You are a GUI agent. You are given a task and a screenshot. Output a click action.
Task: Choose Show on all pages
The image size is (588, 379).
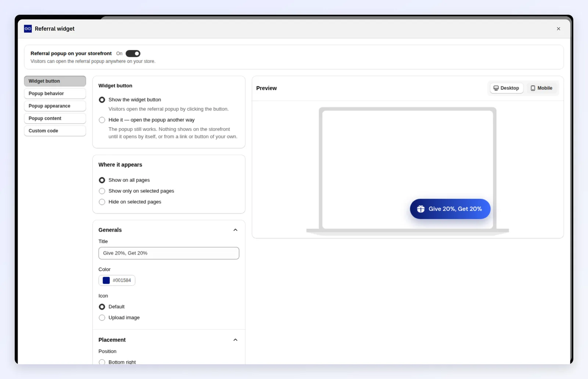pos(102,180)
